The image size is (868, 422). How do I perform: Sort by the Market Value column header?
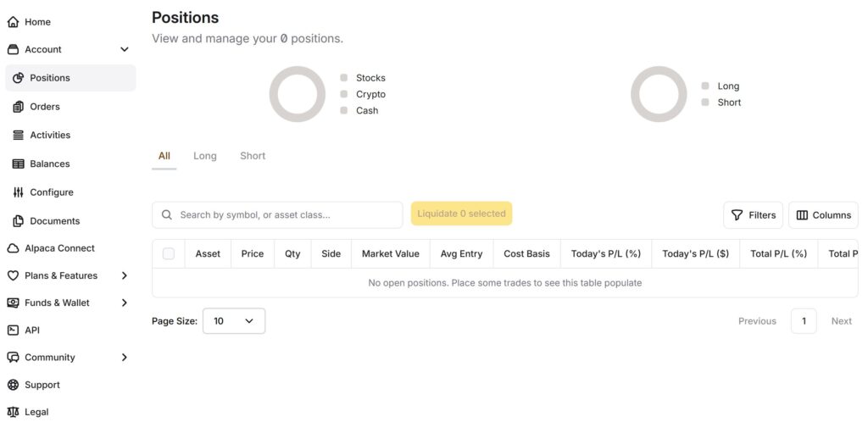[x=391, y=254]
